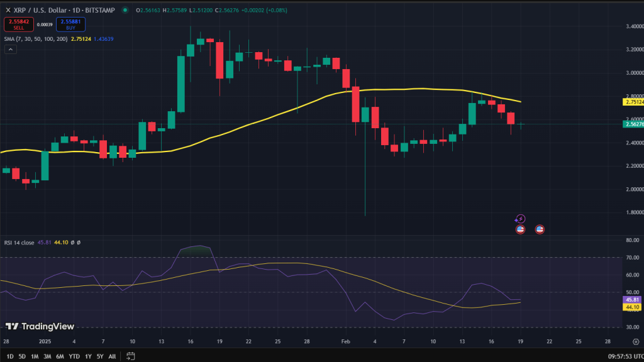644x362 pixels.
Task: Click the purple 45.81 RSI value label
Action: [632, 300]
